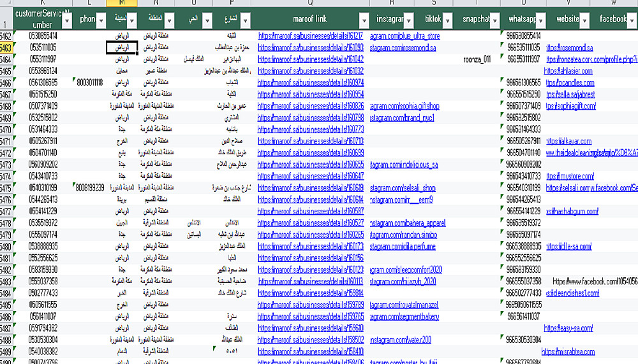The width and height of the screenshot is (638, 364).
Task: Select snapchat cell roonza_011
Action: coord(477,59)
